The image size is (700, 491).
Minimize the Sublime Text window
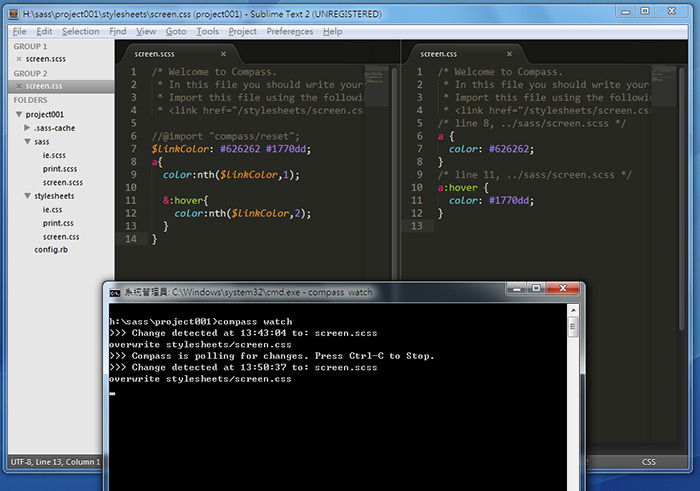coord(626,11)
